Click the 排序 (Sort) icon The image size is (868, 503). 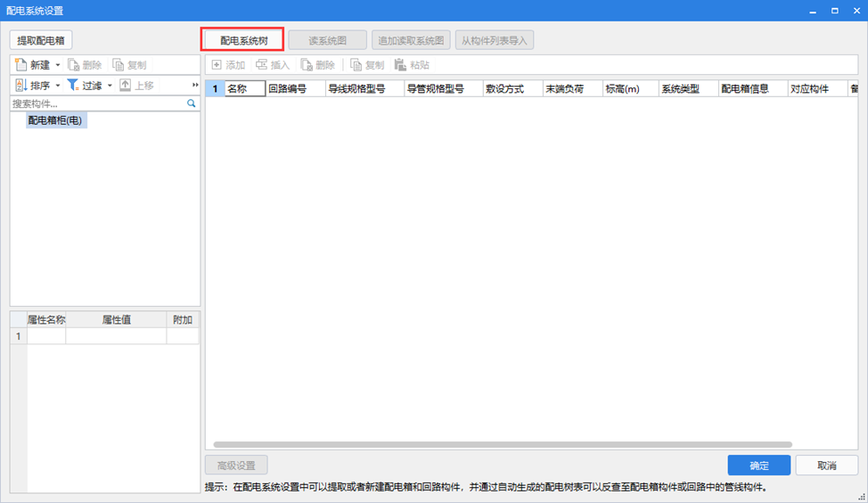click(x=21, y=86)
